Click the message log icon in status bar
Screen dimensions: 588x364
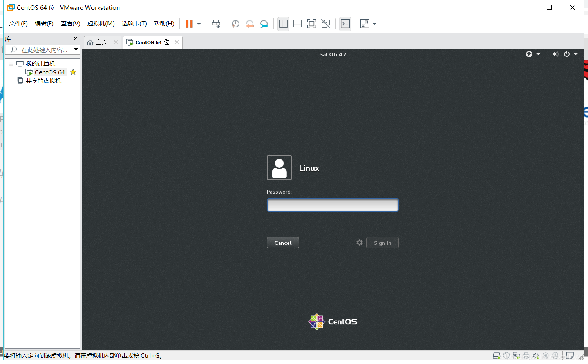coord(570,356)
